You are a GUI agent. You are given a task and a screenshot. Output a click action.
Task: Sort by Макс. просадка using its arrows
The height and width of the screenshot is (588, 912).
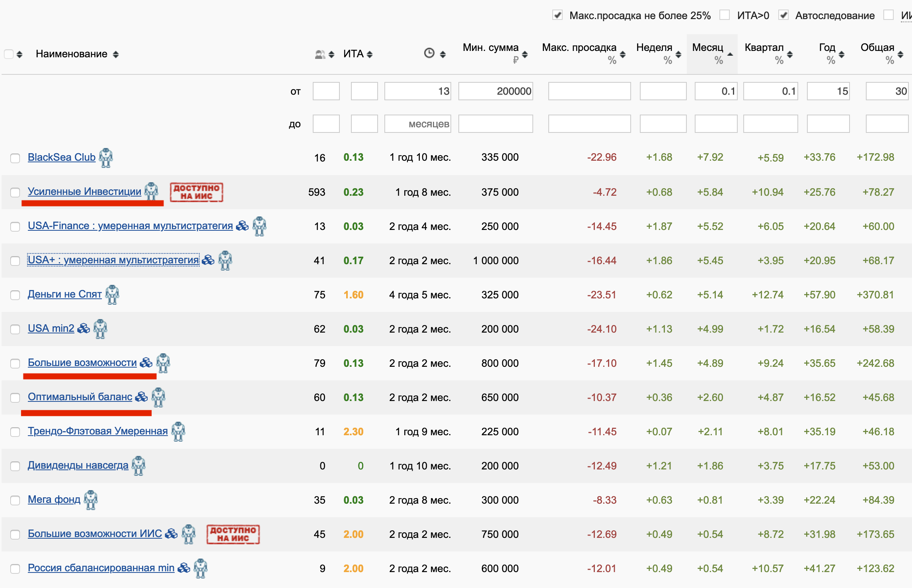(x=623, y=55)
